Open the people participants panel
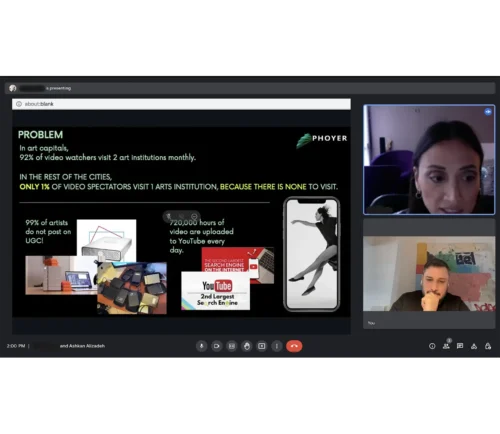The image size is (500, 434). [446, 346]
